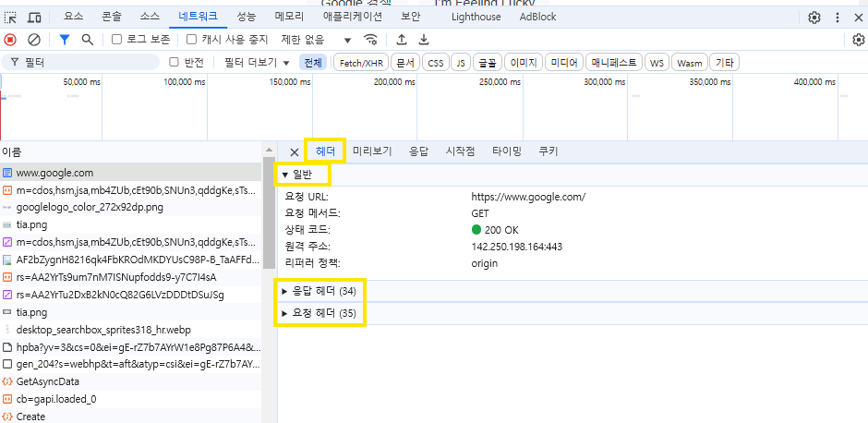
Task: Close the request details pane
Action: click(295, 152)
